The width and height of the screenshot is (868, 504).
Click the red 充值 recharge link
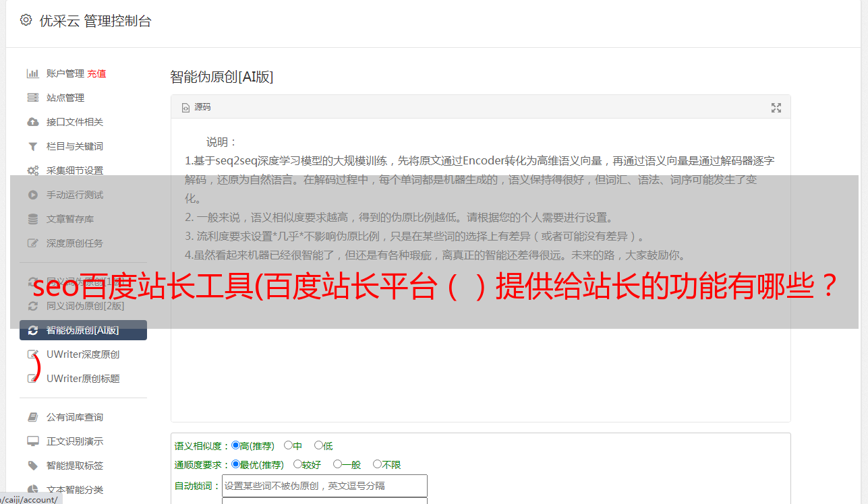[x=96, y=73]
